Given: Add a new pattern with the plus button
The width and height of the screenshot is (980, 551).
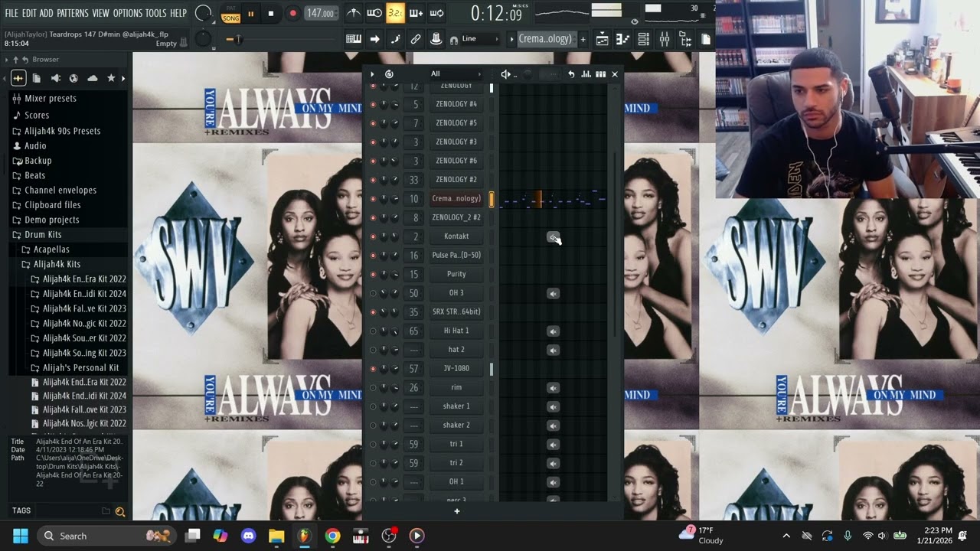Looking at the screenshot, I should (x=583, y=39).
